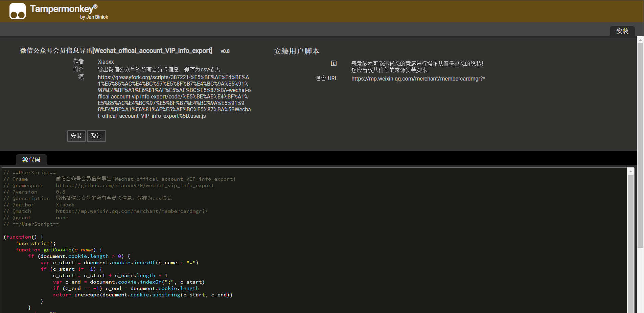The height and width of the screenshot is (313, 644).
Task: Click the Tampermonkey logo icon
Action: (18, 11)
